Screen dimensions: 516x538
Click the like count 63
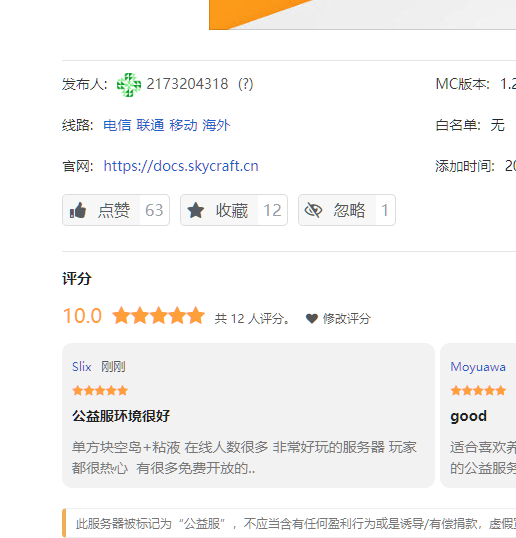coord(154,210)
